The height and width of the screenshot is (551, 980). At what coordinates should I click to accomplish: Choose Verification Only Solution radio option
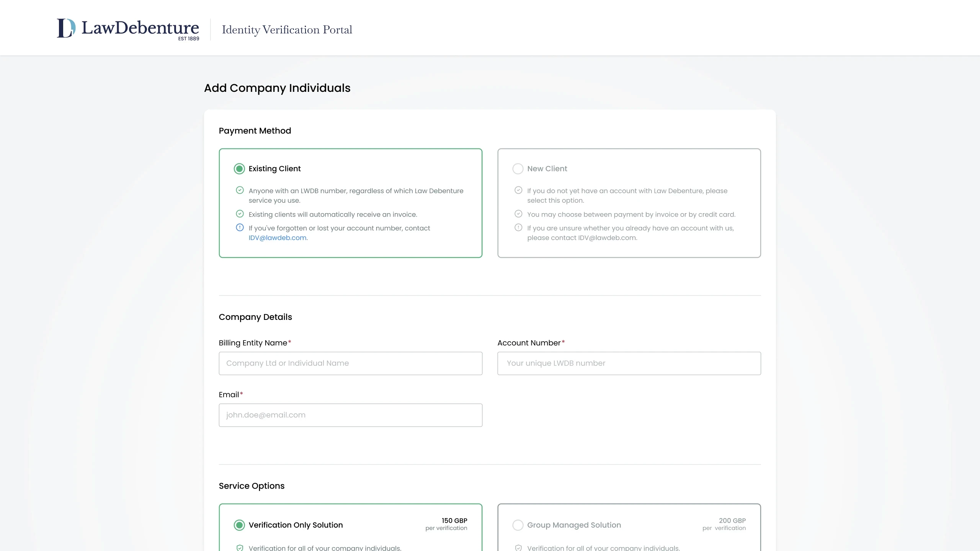239,525
